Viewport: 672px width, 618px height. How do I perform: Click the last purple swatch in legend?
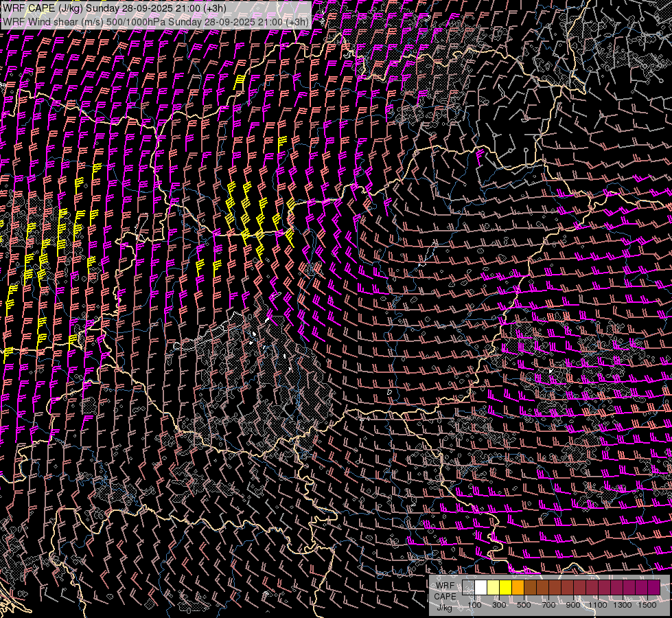(654, 588)
